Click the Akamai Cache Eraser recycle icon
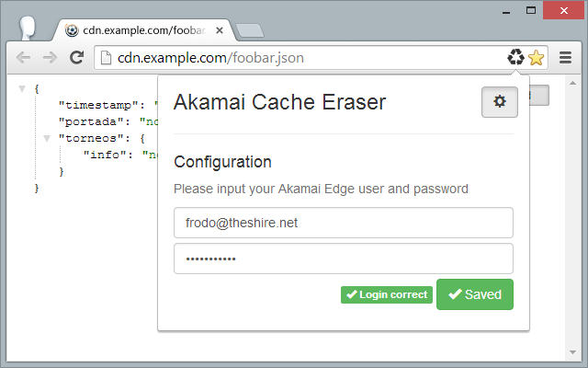The image size is (588, 368). coord(515,57)
